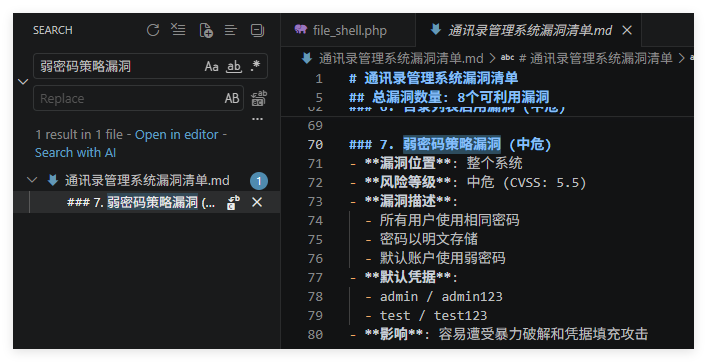Click breadcrumb file 通讯录管理系统漏洞清单.md
The image size is (707, 362).
[401, 58]
